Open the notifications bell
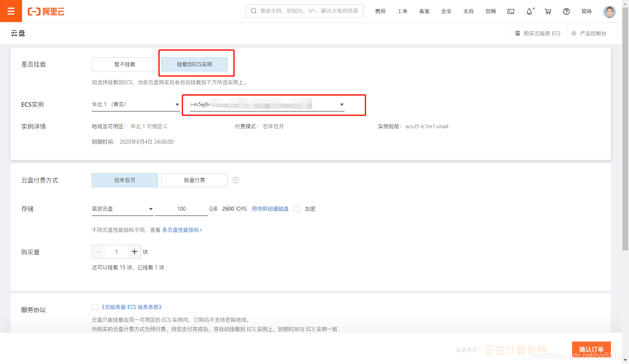The width and height of the screenshot is (629, 364). pyautogui.click(x=529, y=11)
